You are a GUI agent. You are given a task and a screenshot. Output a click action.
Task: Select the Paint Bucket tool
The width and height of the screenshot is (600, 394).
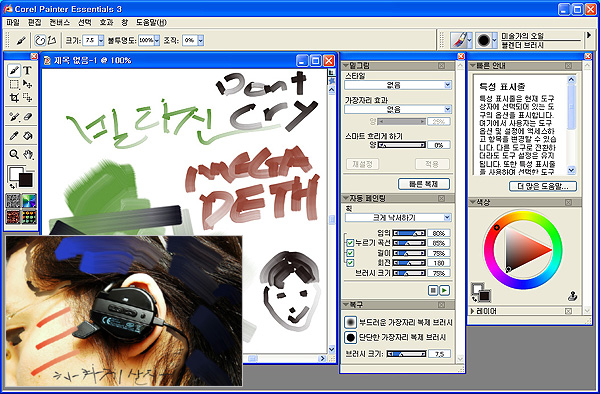pyautogui.click(x=27, y=136)
